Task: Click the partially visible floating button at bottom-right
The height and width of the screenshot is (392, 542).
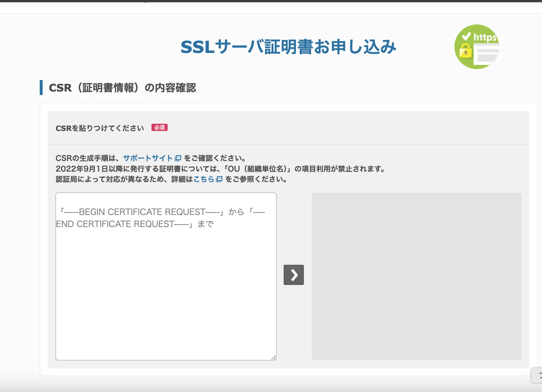Action: (537, 375)
